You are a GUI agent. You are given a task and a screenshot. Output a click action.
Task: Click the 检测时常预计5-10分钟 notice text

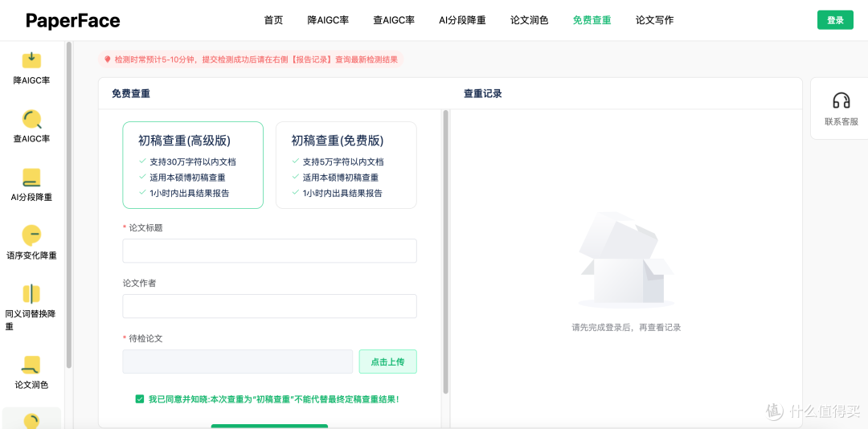tap(256, 59)
